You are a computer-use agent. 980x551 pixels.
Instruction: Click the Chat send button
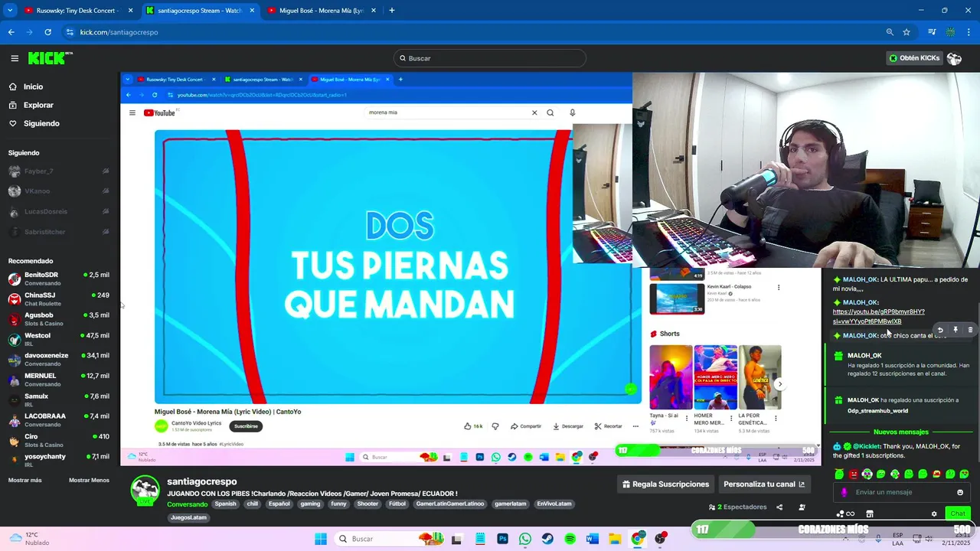(x=958, y=514)
